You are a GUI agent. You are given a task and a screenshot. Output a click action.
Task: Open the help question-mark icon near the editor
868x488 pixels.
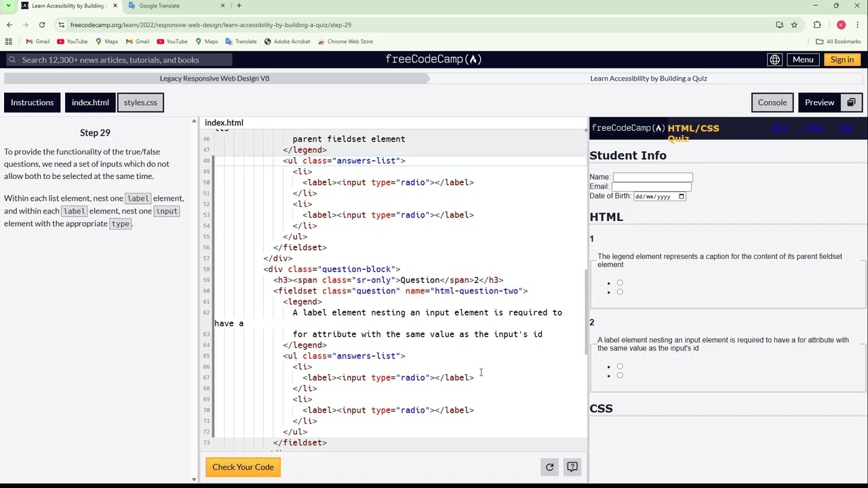[x=572, y=467]
